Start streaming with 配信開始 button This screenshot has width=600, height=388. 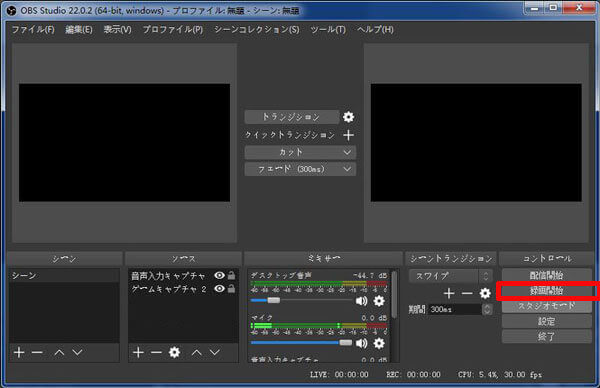pyautogui.click(x=546, y=275)
